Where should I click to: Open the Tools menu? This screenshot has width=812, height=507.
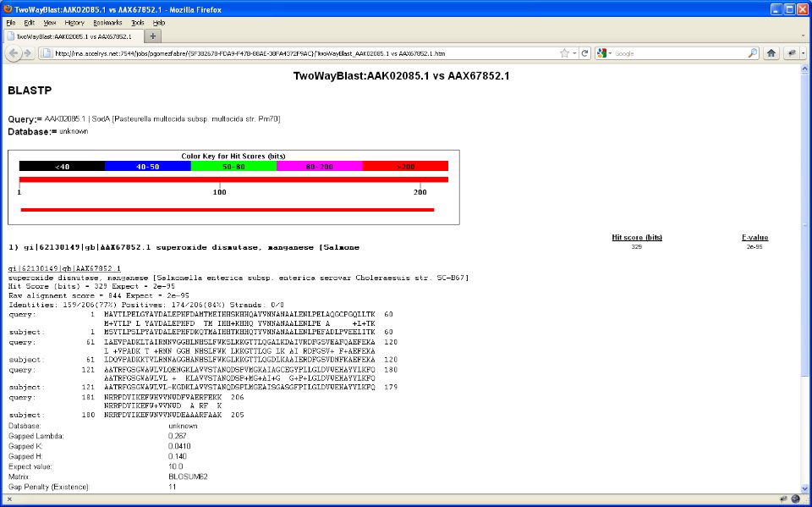click(x=138, y=23)
